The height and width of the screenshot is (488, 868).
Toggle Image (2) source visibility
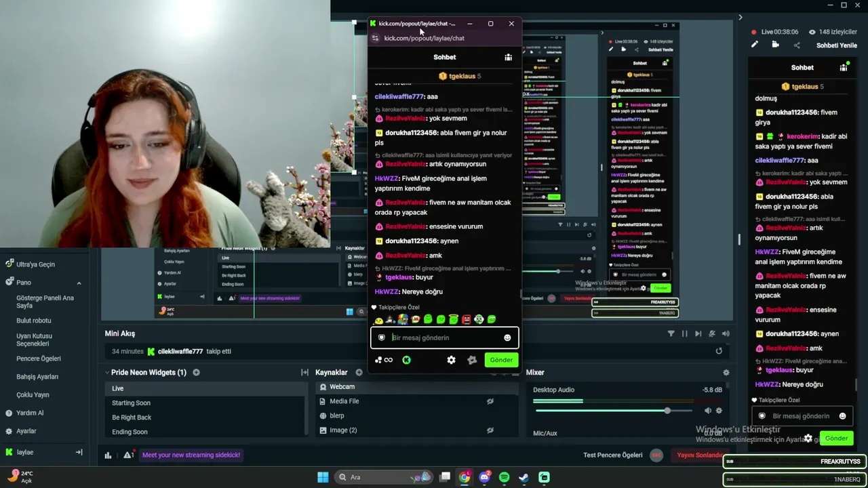tap(490, 430)
